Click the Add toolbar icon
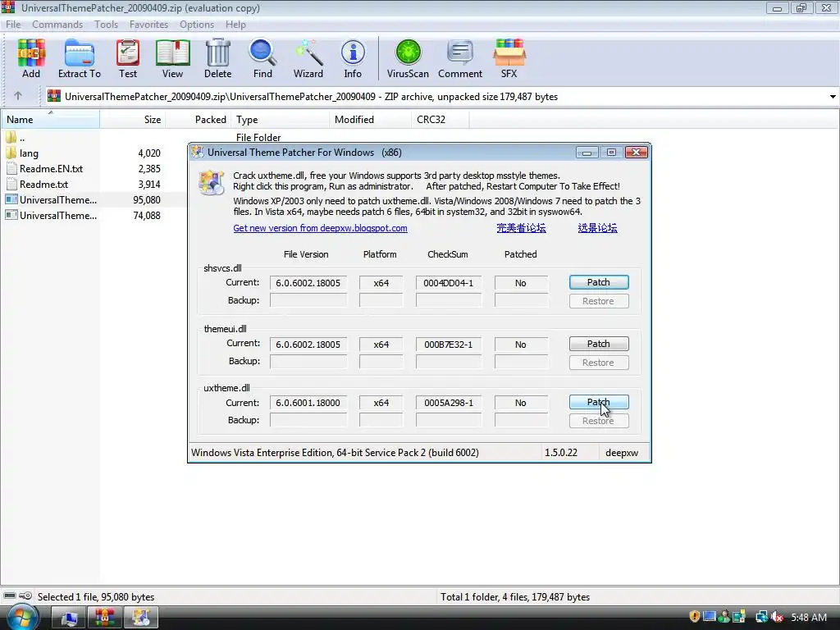Image resolution: width=840 pixels, height=630 pixels. point(31,58)
